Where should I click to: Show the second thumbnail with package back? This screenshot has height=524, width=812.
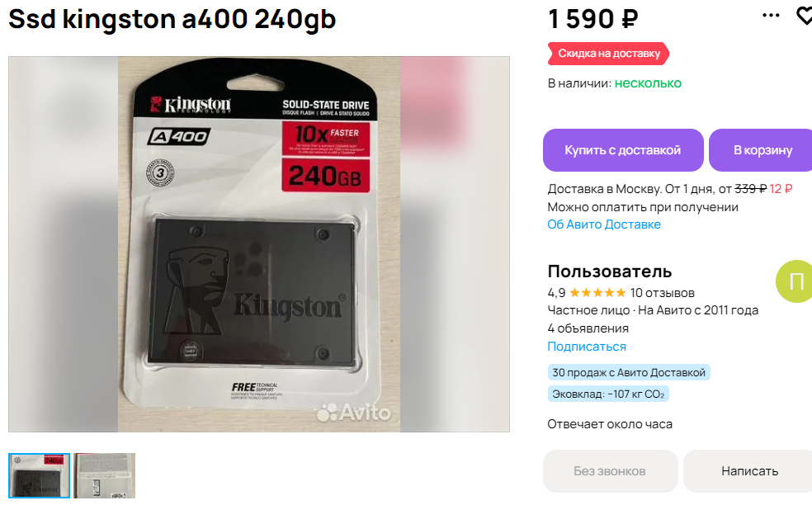[104, 475]
